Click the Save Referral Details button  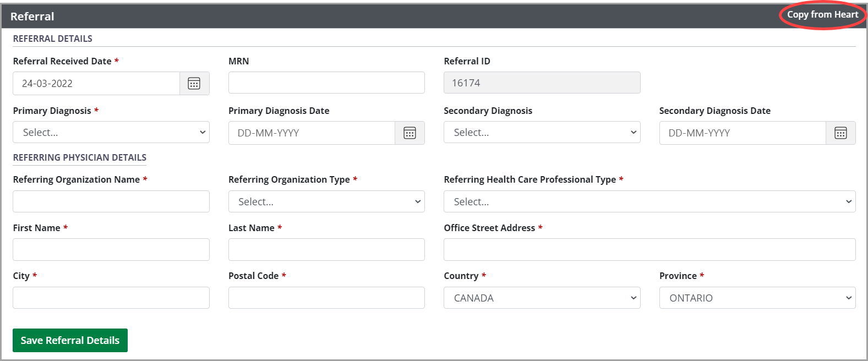click(x=70, y=341)
